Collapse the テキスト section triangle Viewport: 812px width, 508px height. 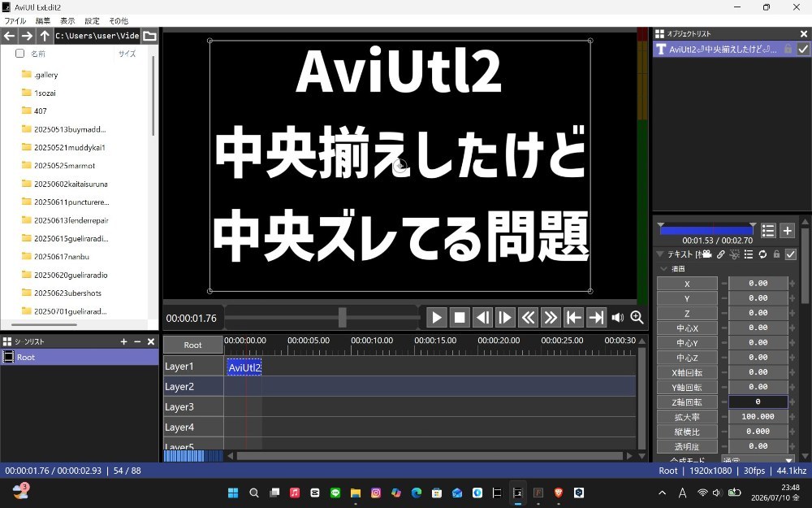(659, 254)
